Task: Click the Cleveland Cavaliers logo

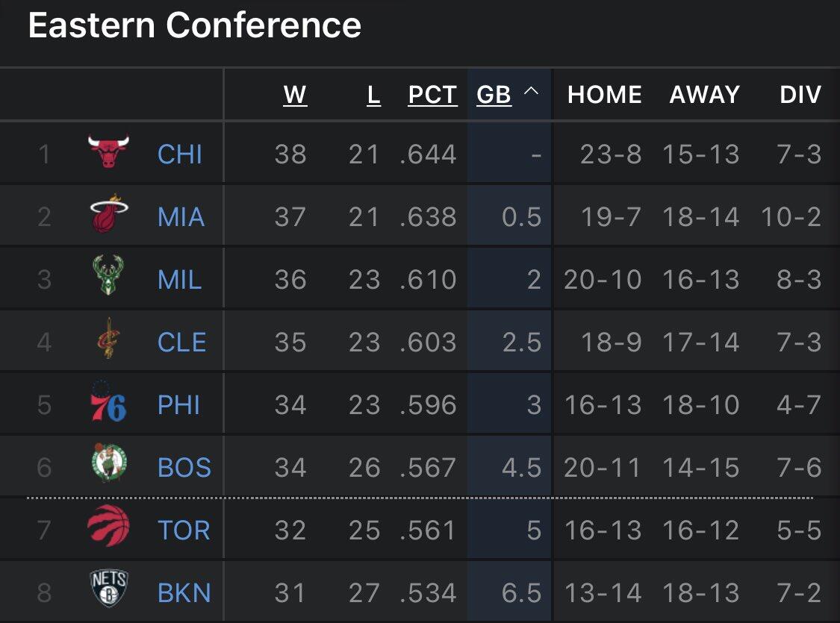Action: coord(109,340)
